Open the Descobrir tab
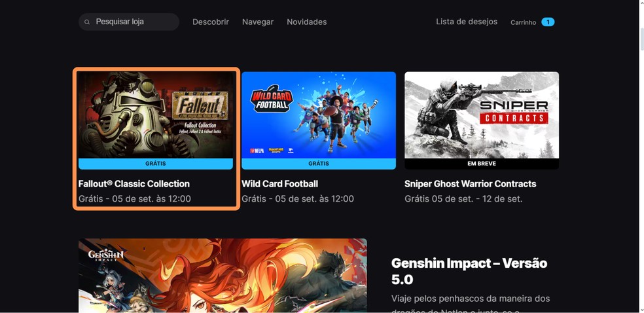The width and height of the screenshot is (644, 313). [211, 22]
